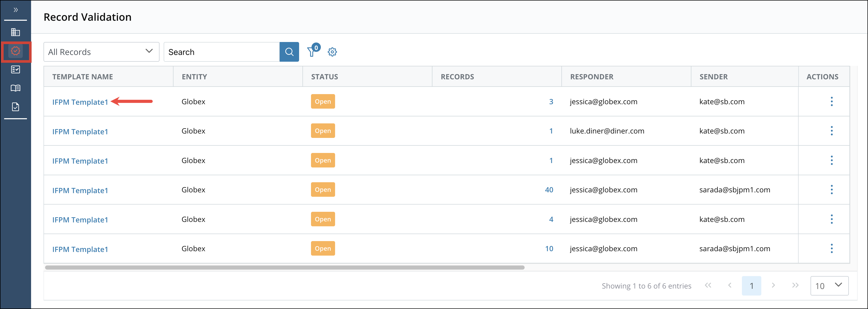Sort by the Template Name column header

(83, 77)
